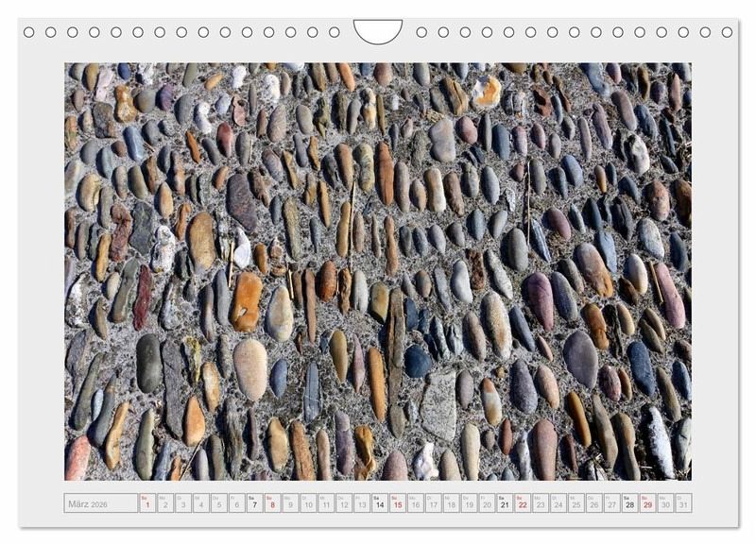Choose day 24 in the date row
The height and width of the screenshot is (545, 756).
[x=558, y=503]
